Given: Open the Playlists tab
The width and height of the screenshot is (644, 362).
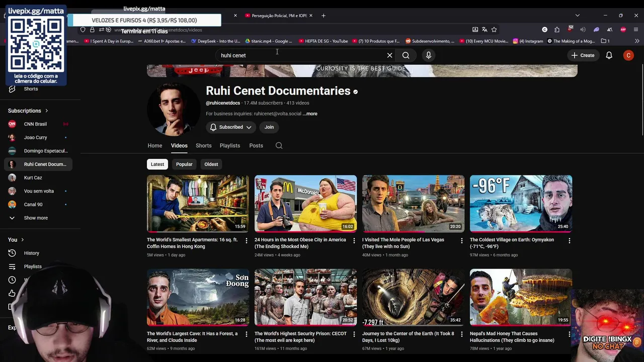Looking at the screenshot, I should pos(230,146).
